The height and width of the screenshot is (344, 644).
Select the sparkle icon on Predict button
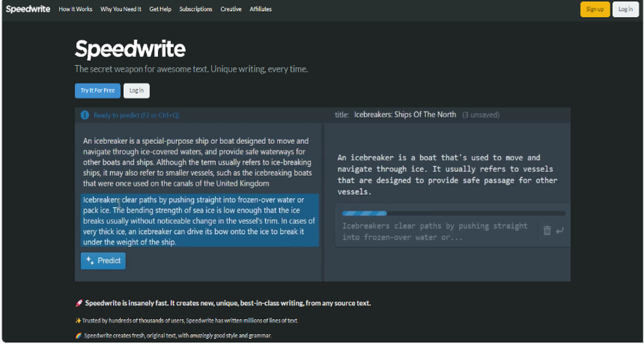[90, 261]
